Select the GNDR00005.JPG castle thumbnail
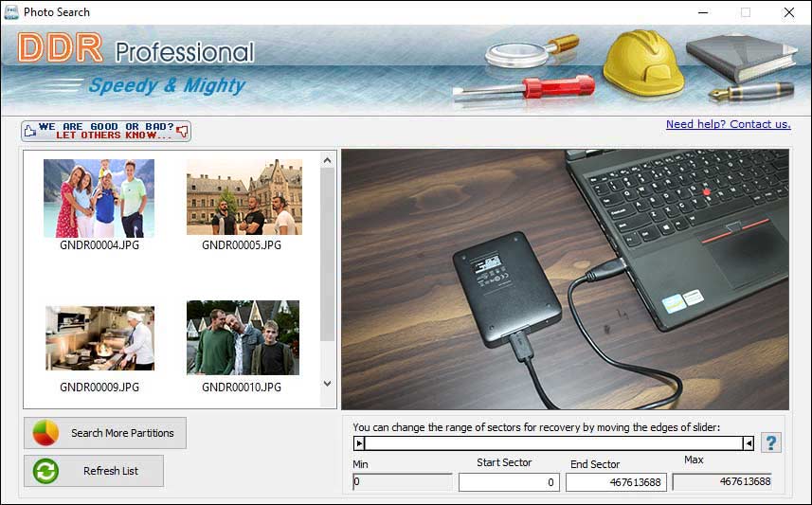This screenshot has height=505, width=812. 244,197
